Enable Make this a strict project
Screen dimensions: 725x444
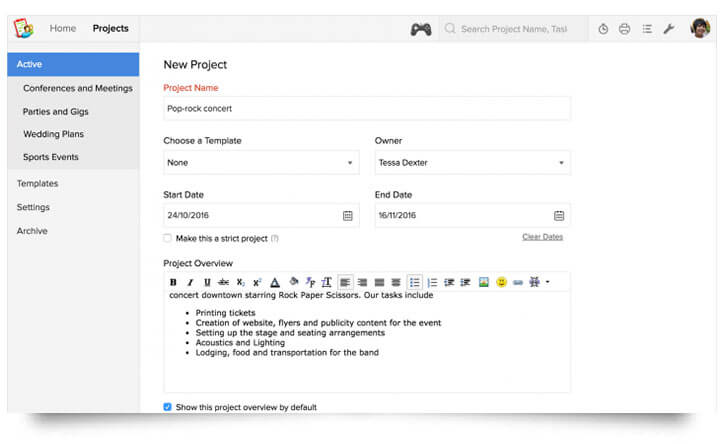(x=167, y=238)
